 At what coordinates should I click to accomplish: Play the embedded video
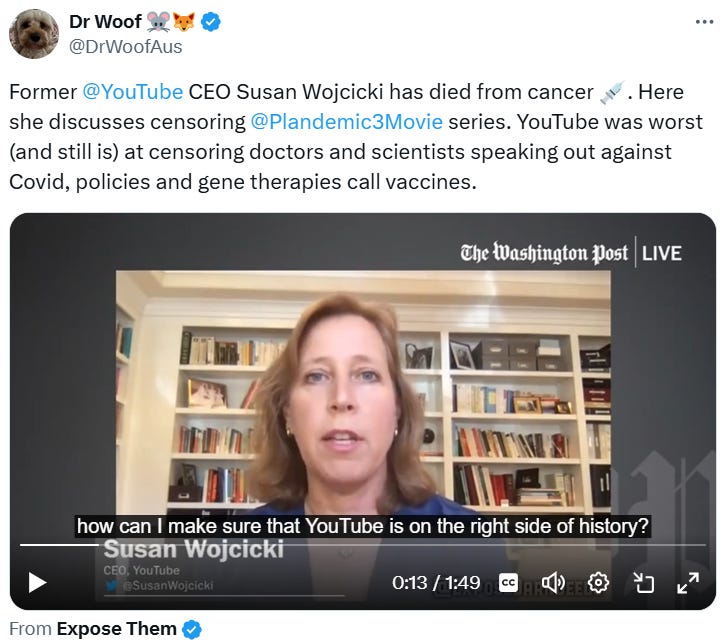coord(38,582)
